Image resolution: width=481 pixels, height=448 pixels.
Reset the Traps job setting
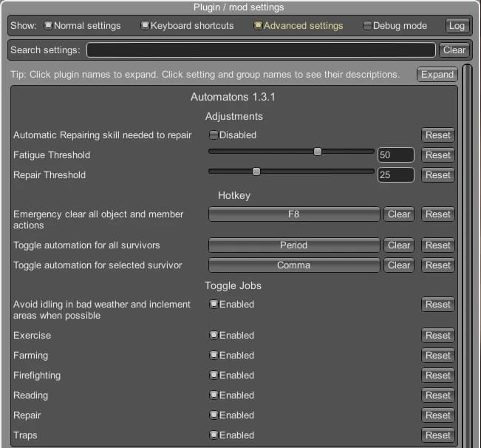pos(437,435)
